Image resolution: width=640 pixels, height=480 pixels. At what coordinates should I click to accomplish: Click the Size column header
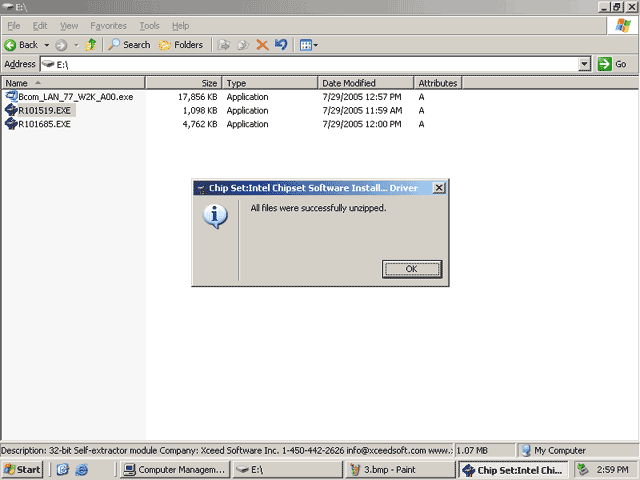(184, 83)
